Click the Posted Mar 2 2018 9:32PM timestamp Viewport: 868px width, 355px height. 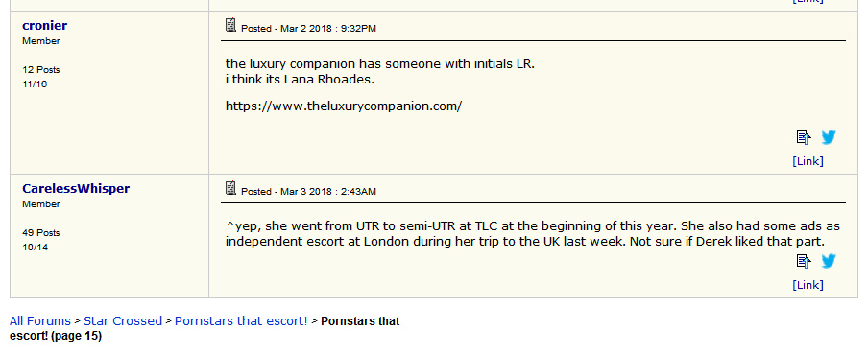[308, 28]
